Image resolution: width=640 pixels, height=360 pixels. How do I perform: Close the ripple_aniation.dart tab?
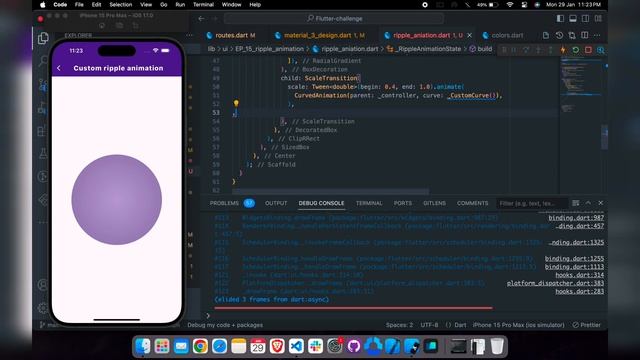[x=469, y=36]
